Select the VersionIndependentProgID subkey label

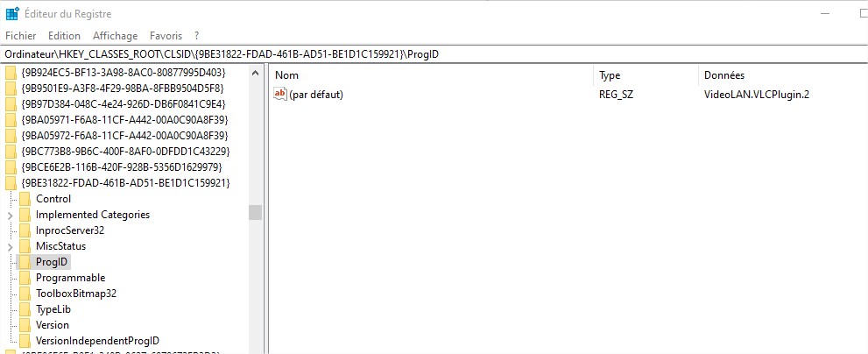point(97,341)
